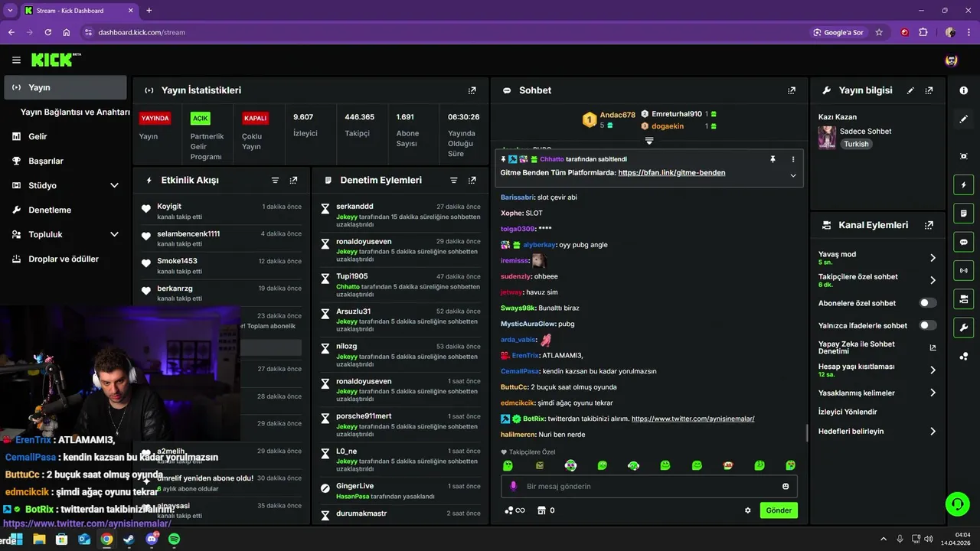Open chat settings gear icon
Image resolution: width=980 pixels, height=551 pixels.
[748, 510]
